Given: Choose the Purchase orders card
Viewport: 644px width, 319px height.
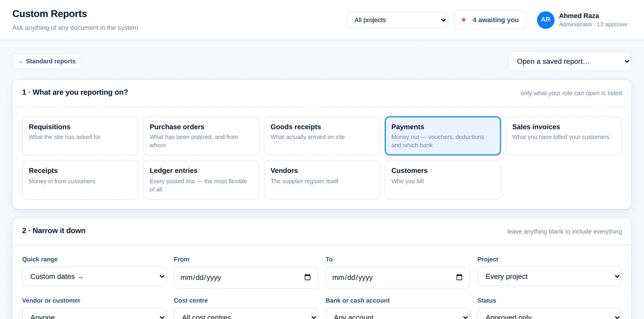Looking at the screenshot, I should click(201, 136).
